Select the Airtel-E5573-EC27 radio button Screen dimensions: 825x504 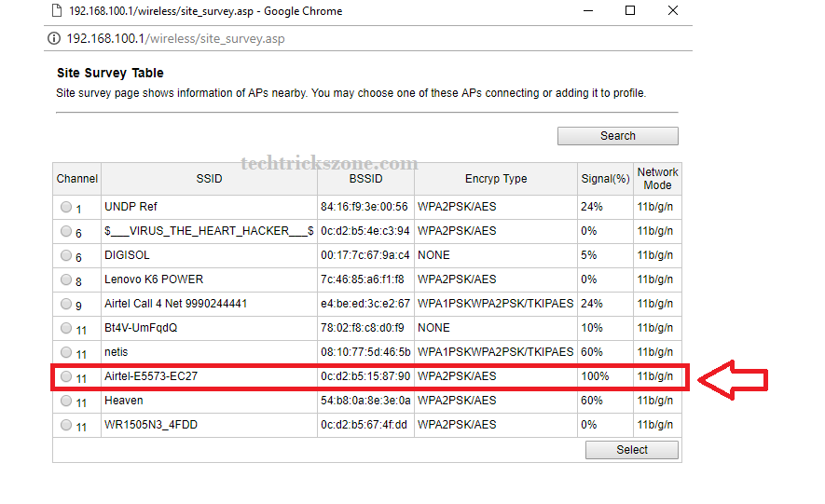[66, 376]
